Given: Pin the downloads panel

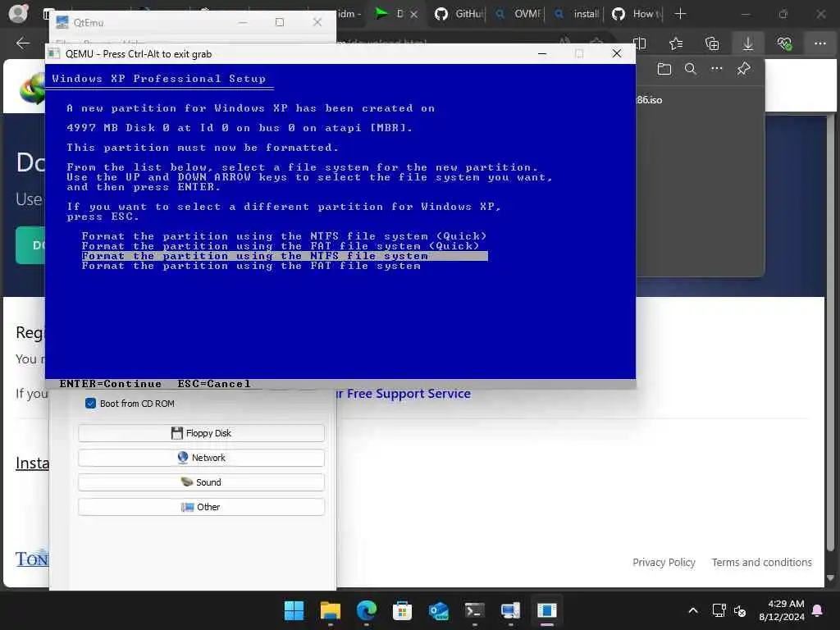Looking at the screenshot, I should click(x=743, y=69).
